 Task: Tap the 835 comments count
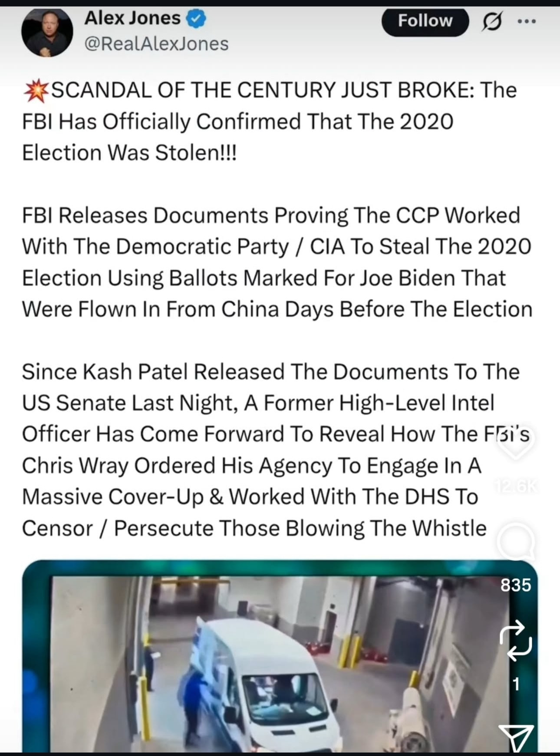[515, 585]
